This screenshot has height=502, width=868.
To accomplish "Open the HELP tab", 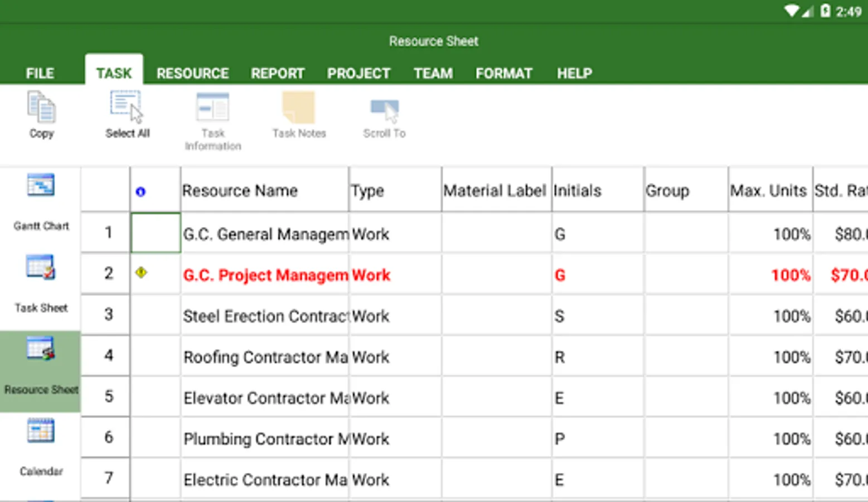I will 574,73.
